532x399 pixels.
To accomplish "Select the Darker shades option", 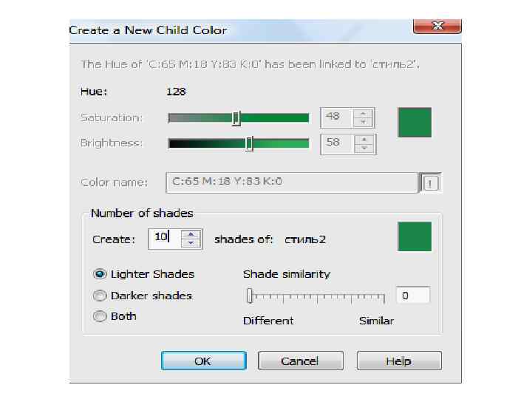I will (100, 296).
